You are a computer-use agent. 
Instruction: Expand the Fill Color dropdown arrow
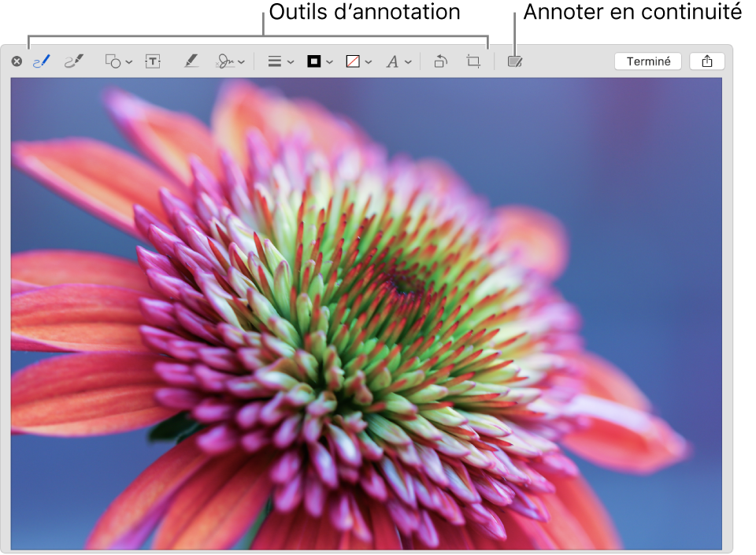point(369,62)
